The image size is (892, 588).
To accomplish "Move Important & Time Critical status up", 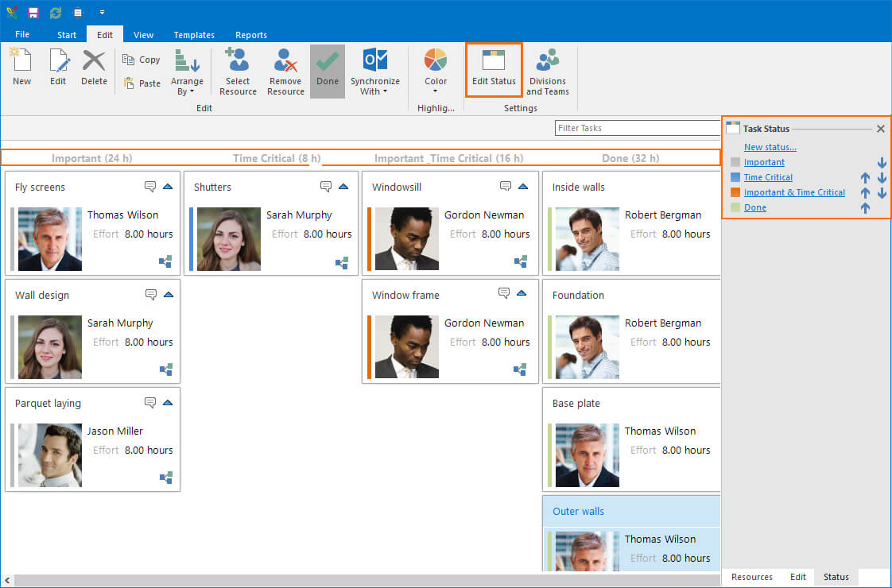I will (865, 193).
